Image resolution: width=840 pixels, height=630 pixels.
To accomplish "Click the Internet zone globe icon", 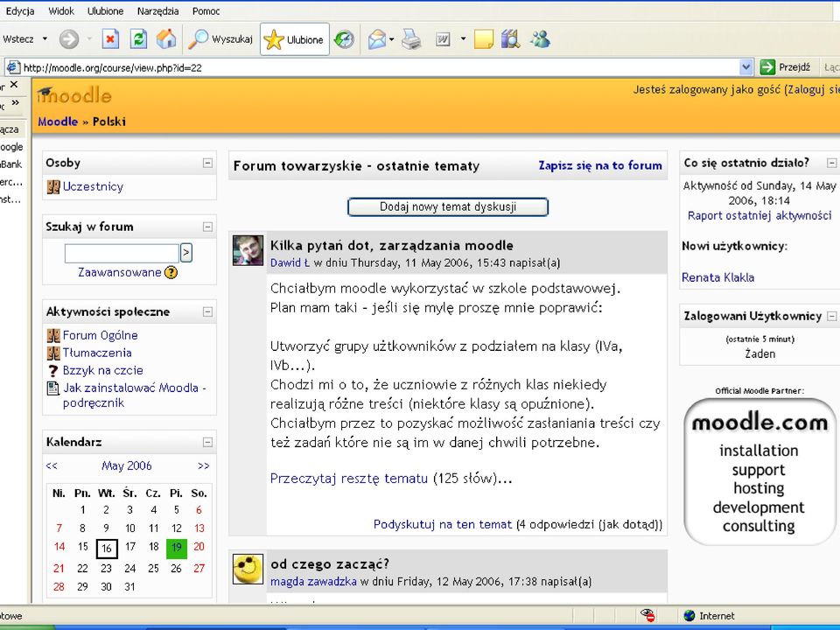I will coord(689,615).
